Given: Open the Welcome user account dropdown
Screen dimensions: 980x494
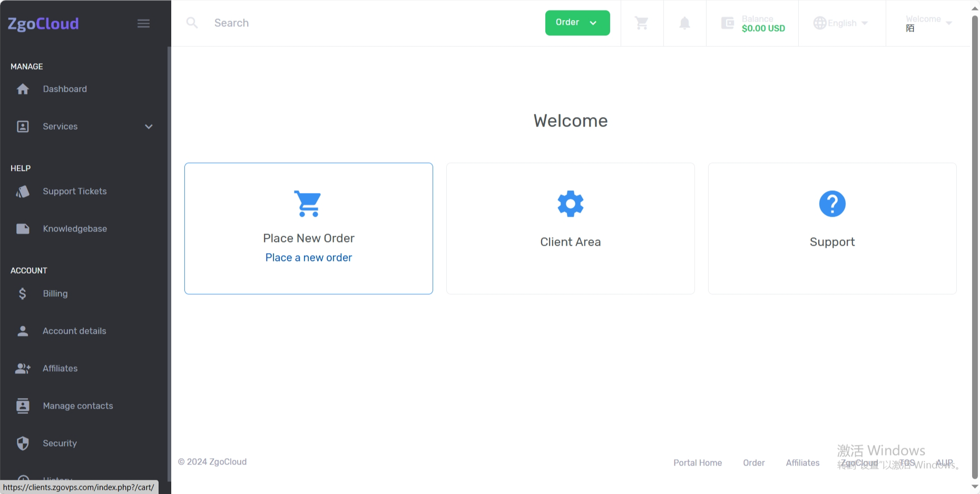Looking at the screenshot, I should click(928, 23).
